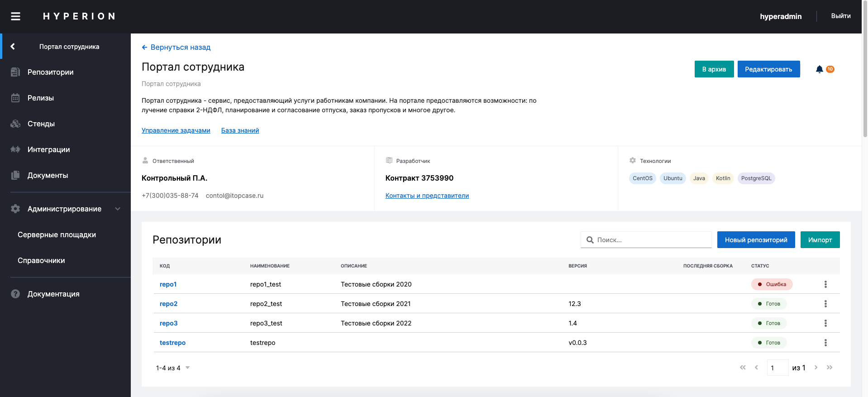The height and width of the screenshot is (397, 868).
Task: Collapse the Администрирование section
Action: click(118, 209)
